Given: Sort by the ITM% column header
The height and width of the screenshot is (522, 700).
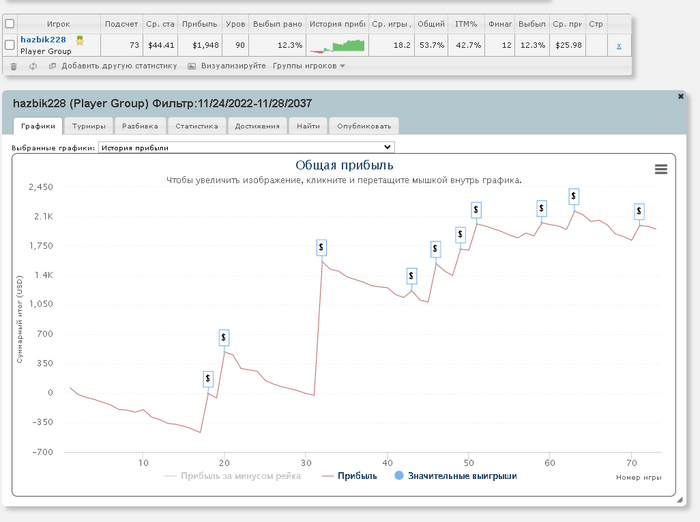Looking at the screenshot, I should (x=466, y=24).
